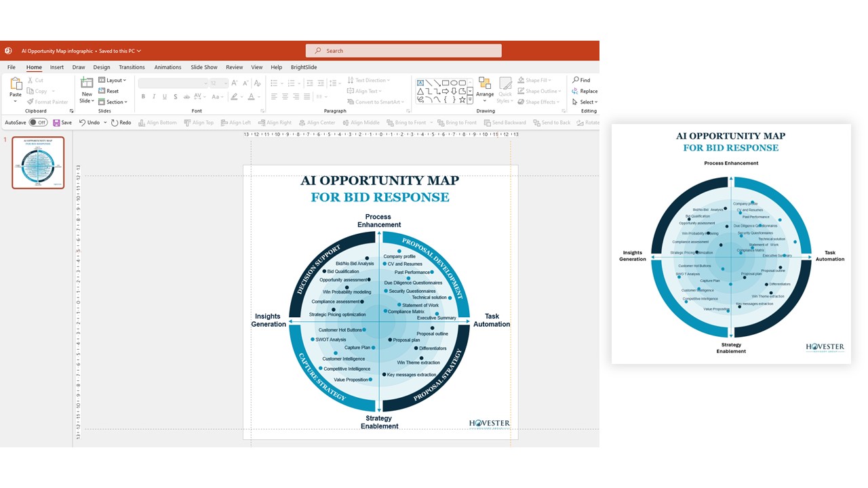Toggle paragraph Align Left button in ribbon
868x488 pixels.
click(x=273, y=97)
